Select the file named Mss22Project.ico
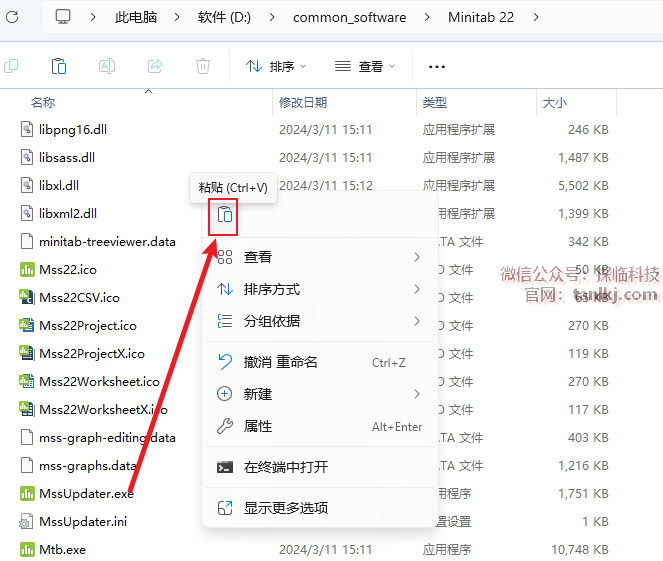This screenshot has height=561, width=663. click(x=88, y=325)
